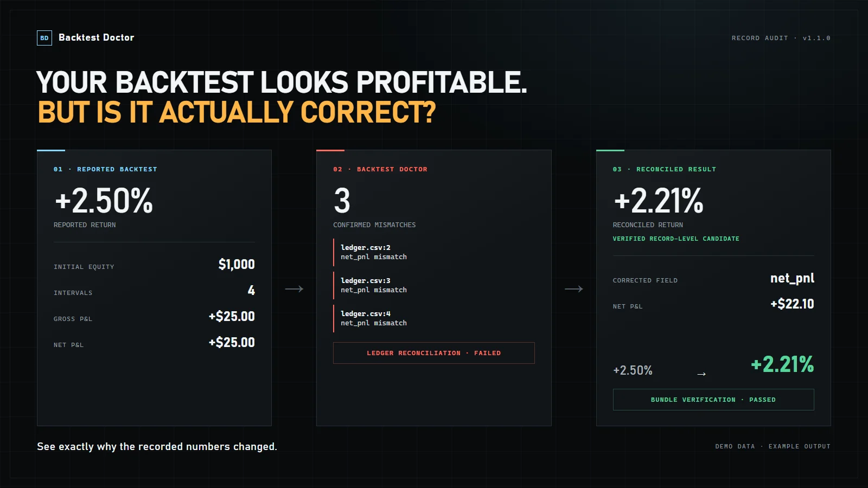Click the +$22.10 net P&L value
Viewport: 868px width, 488px height.
click(793, 304)
